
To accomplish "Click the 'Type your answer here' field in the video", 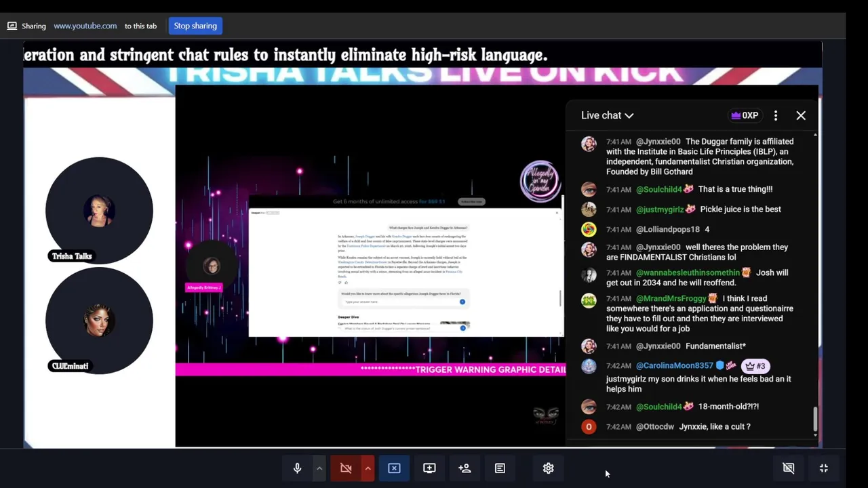I will 402,302.
